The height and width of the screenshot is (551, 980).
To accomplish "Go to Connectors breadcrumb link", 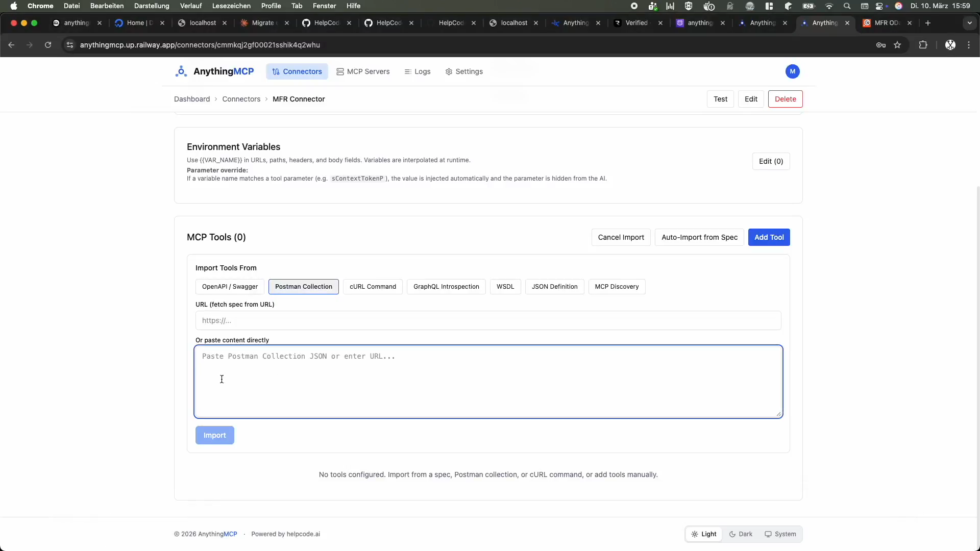I will [241, 99].
